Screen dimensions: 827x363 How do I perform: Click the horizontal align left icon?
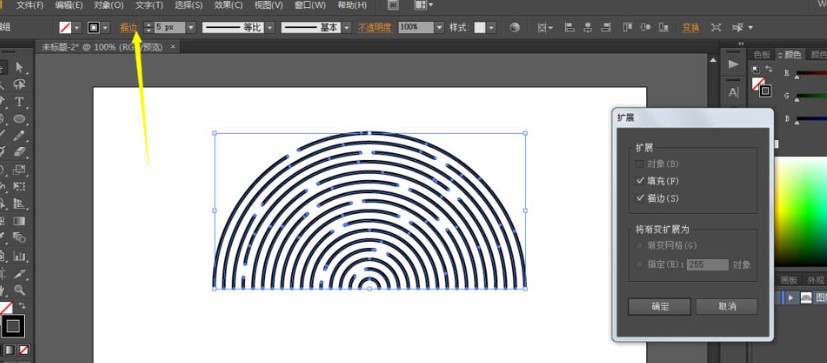569,27
